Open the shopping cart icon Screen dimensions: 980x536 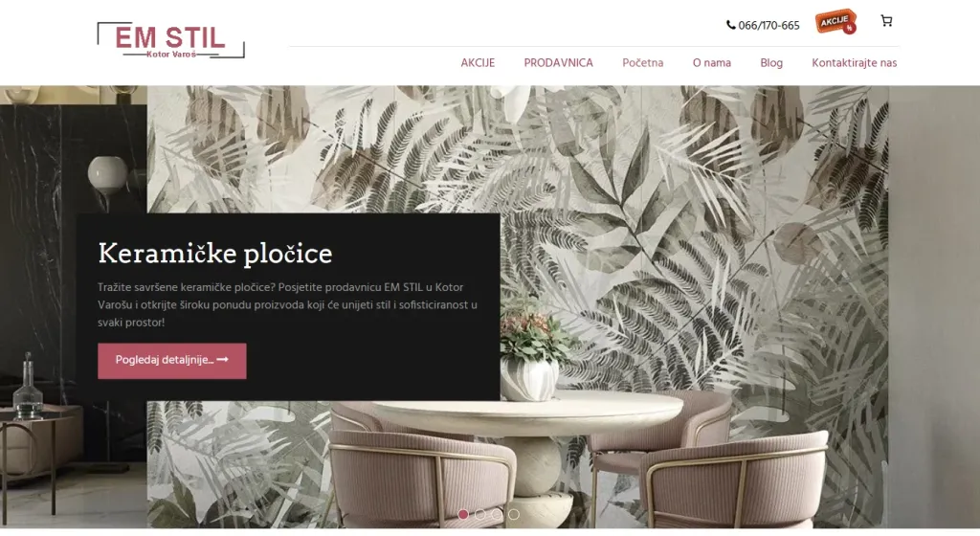pos(886,21)
